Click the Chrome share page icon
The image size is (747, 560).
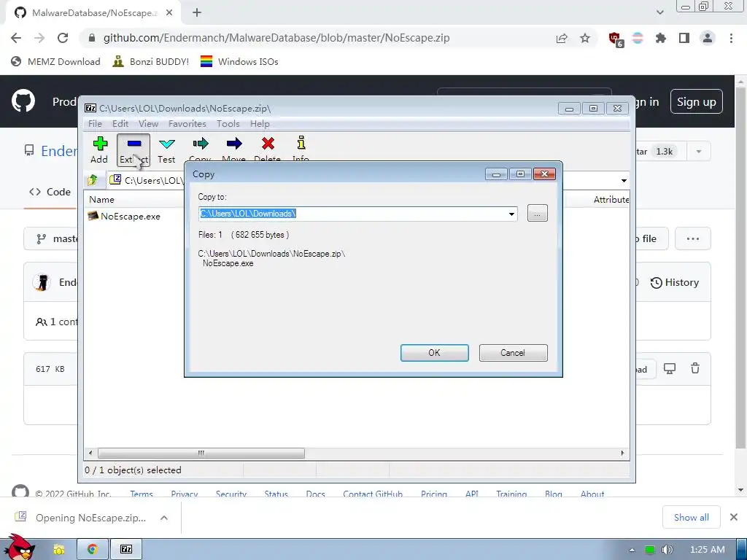pyautogui.click(x=562, y=38)
